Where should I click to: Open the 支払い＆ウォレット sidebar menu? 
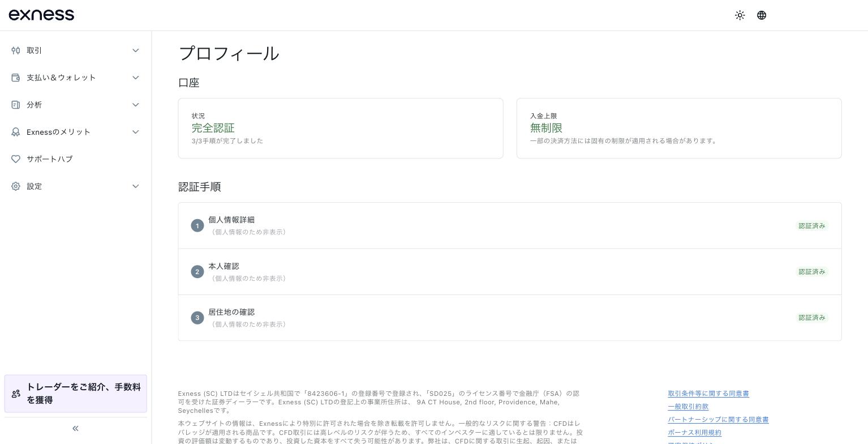click(76, 78)
